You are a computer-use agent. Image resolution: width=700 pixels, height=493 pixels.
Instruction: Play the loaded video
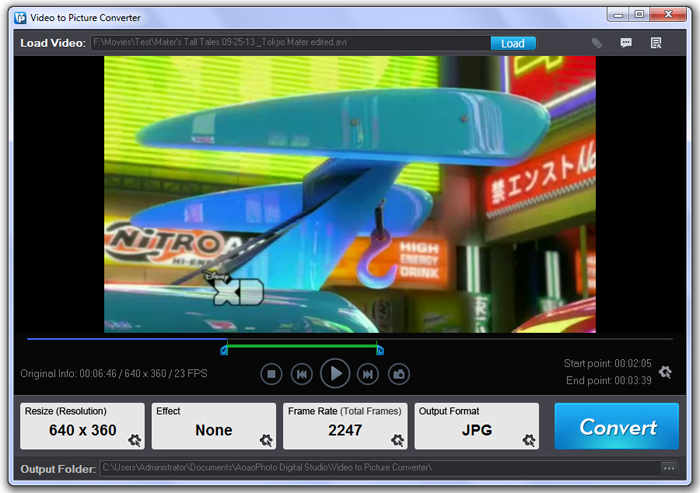pos(335,374)
